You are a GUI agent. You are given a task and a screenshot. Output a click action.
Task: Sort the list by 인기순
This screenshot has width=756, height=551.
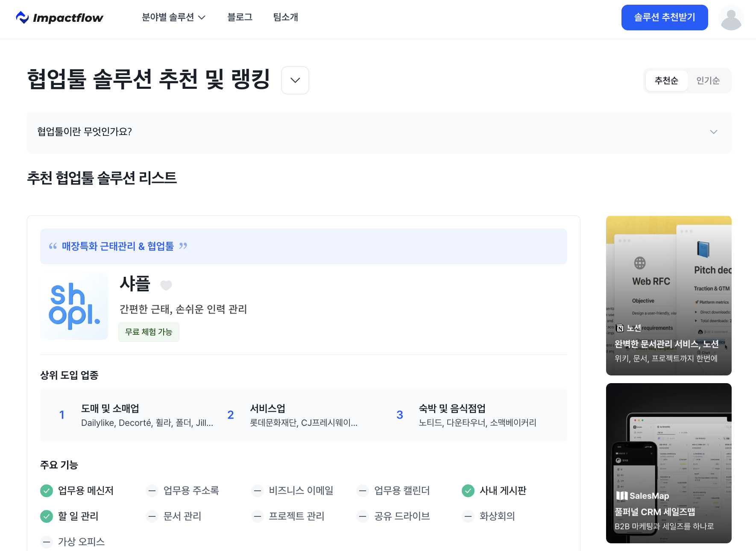pos(708,81)
